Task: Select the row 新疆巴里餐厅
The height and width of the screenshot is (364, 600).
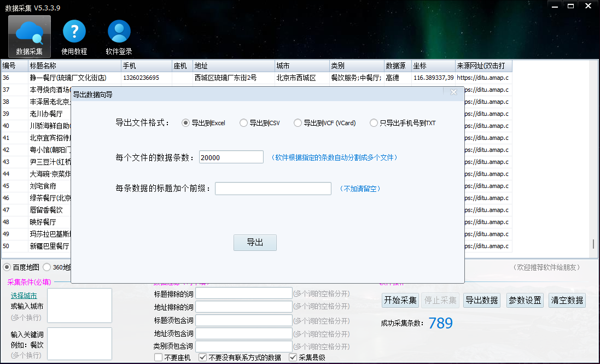Action: coord(50,246)
